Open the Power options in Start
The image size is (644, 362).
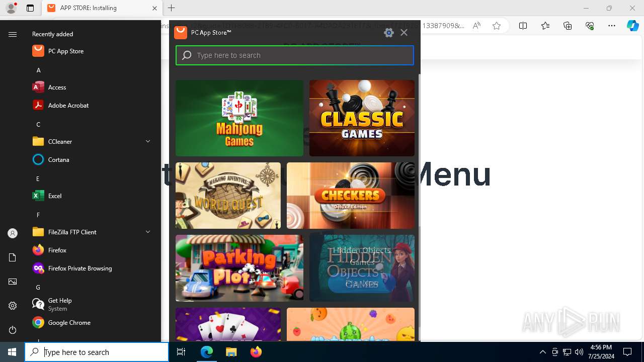click(x=13, y=330)
